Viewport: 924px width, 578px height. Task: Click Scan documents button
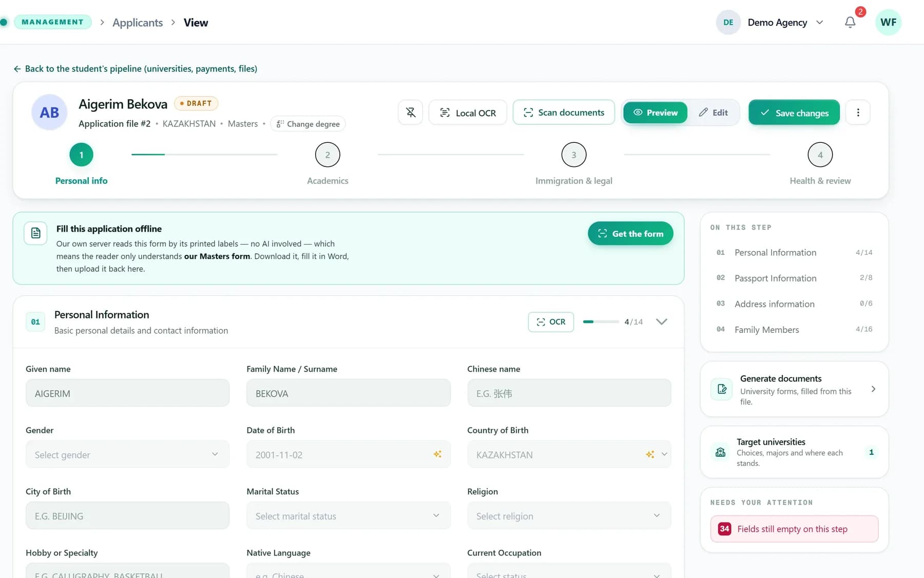(x=564, y=113)
